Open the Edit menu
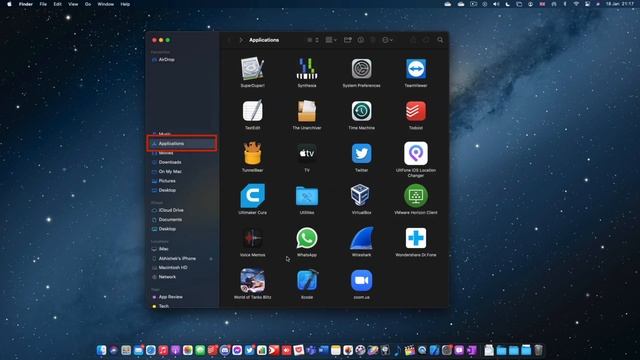This screenshot has height=360, width=640. point(58,4)
